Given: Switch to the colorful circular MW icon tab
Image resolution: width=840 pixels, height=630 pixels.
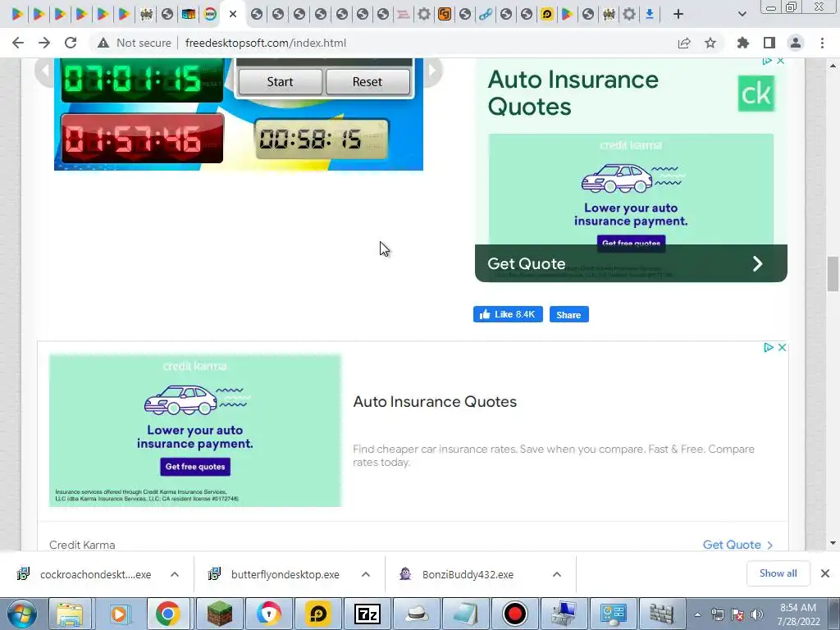Looking at the screenshot, I should pyautogui.click(x=210, y=14).
